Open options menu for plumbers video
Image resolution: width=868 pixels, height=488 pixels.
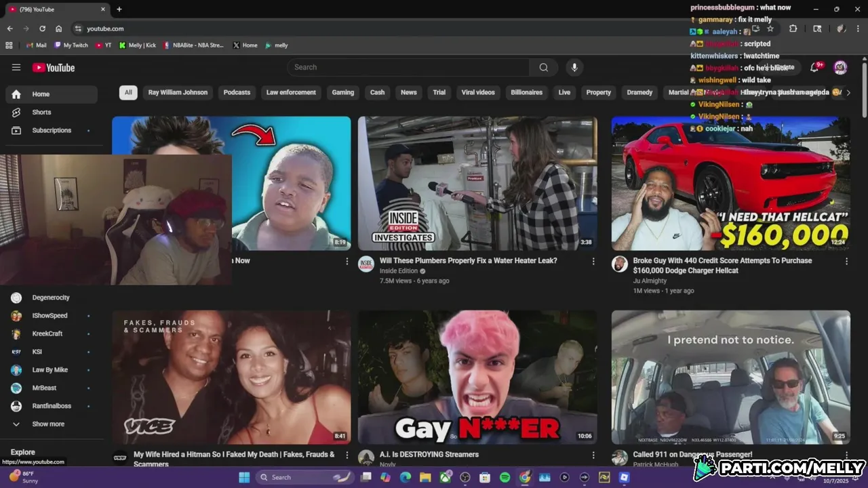[593, 261]
